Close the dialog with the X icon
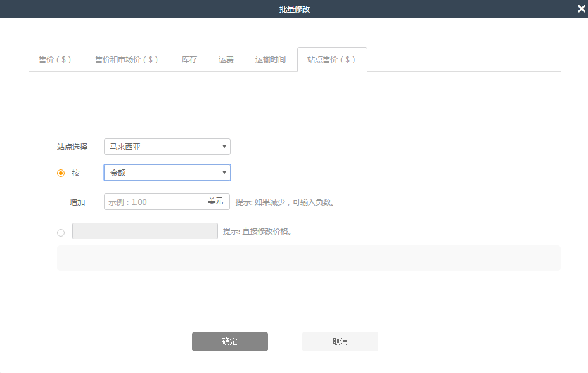This screenshot has width=588, height=373. (x=580, y=9)
